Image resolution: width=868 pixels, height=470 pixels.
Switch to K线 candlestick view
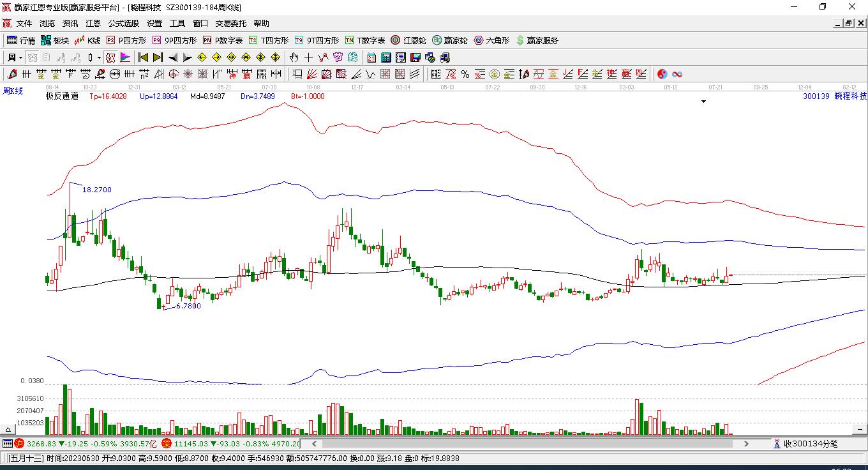tap(87, 40)
